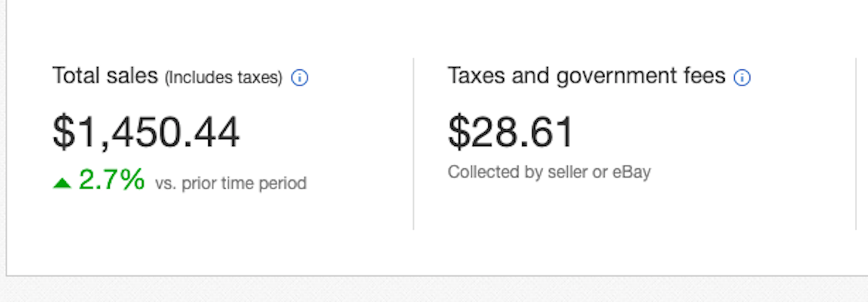
Task: Click empty panel right of the last divider
Action: (x=863, y=144)
